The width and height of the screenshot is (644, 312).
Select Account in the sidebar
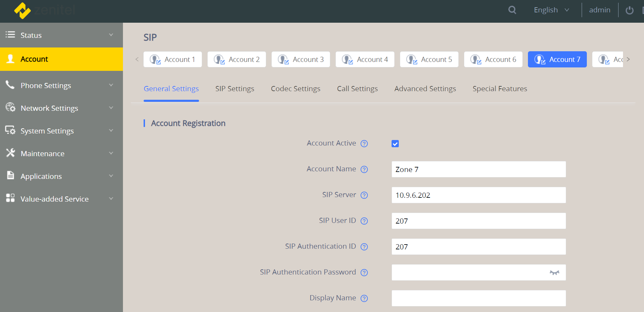61,59
